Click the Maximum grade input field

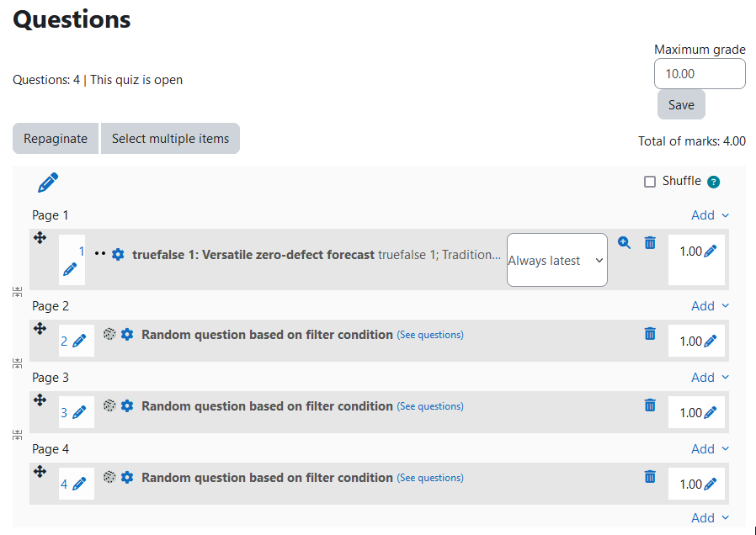coord(700,74)
